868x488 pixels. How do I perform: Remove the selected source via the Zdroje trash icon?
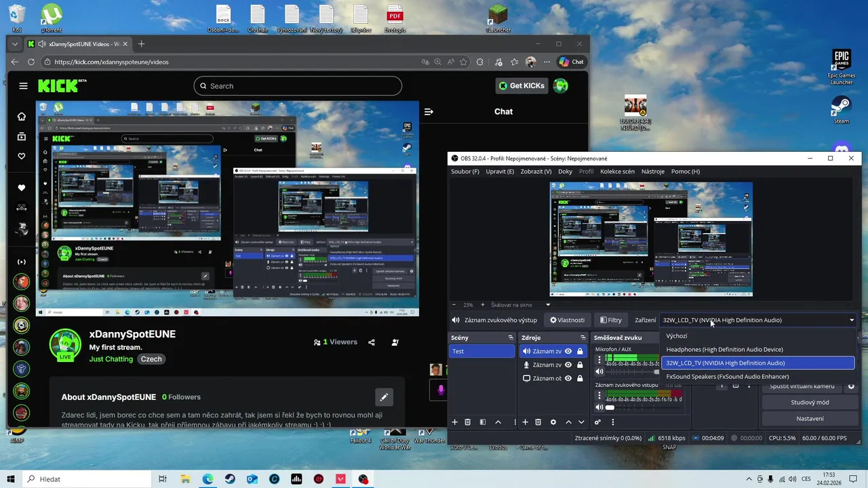tap(538, 422)
